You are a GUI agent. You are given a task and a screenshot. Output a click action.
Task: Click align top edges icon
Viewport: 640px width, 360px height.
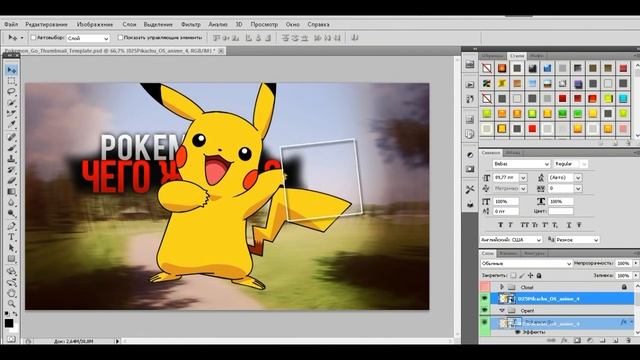(216, 38)
